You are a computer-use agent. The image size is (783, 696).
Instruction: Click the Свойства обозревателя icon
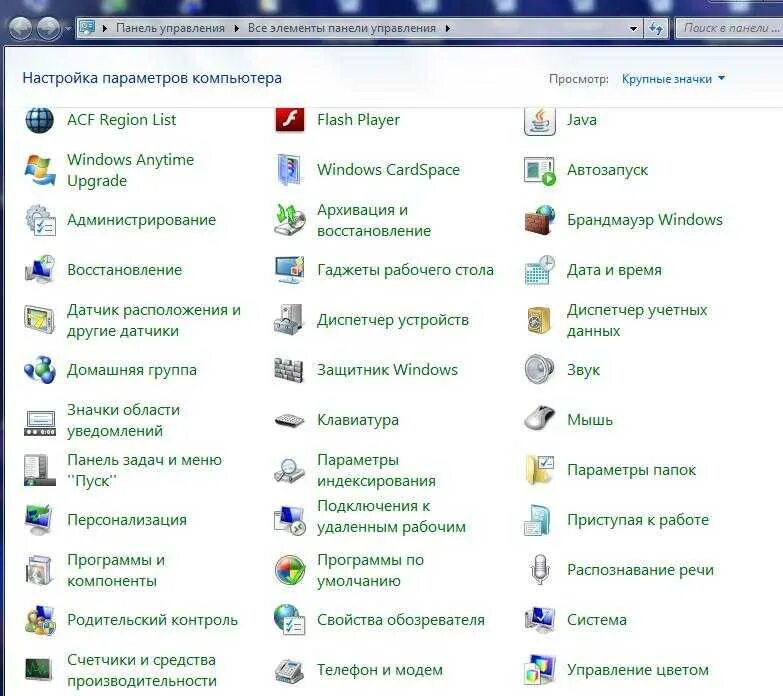(290, 620)
